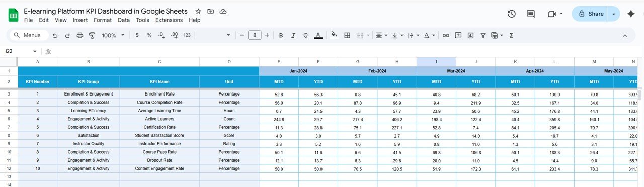Screen dimensions: 644x187
Task: Open version history clock icon
Action: [x=512, y=14]
